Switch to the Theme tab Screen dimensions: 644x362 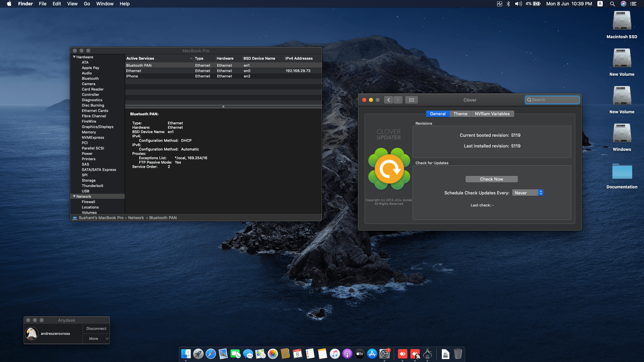[x=460, y=114]
